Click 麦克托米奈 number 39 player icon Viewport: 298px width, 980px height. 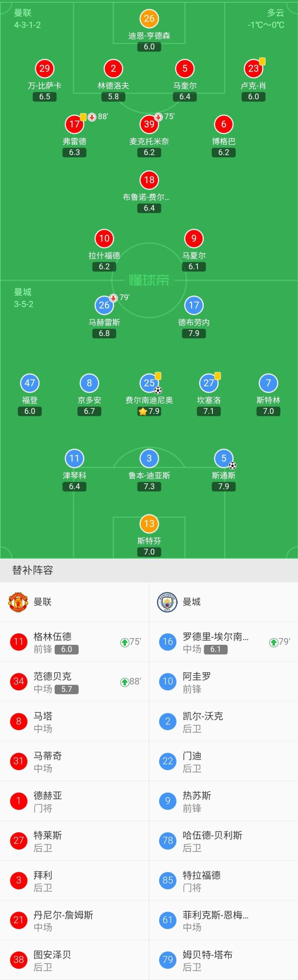[x=149, y=124]
